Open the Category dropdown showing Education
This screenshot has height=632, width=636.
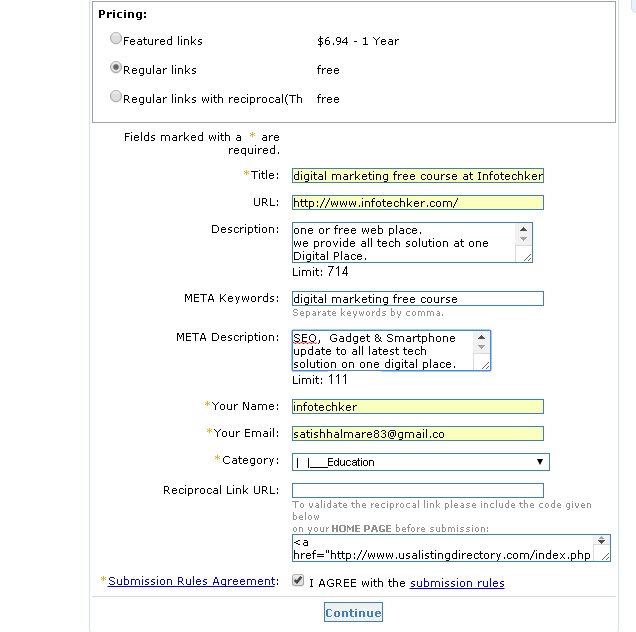421,462
